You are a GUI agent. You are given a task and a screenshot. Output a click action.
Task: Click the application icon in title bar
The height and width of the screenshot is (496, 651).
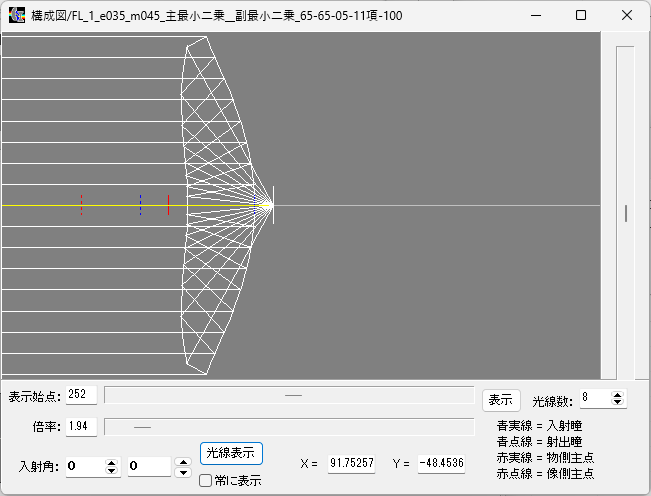pyautogui.click(x=17, y=15)
